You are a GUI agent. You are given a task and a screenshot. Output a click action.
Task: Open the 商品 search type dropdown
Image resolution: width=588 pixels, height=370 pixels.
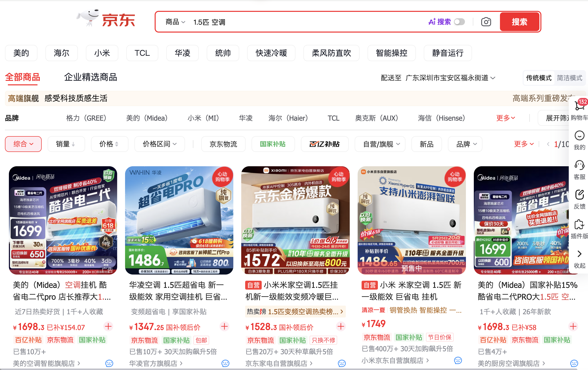[175, 22]
